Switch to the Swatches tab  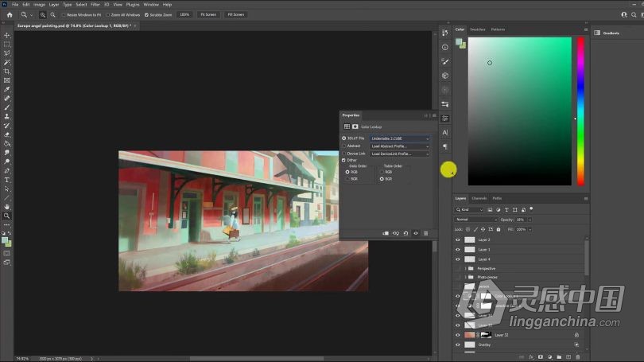tap(478, 29)
